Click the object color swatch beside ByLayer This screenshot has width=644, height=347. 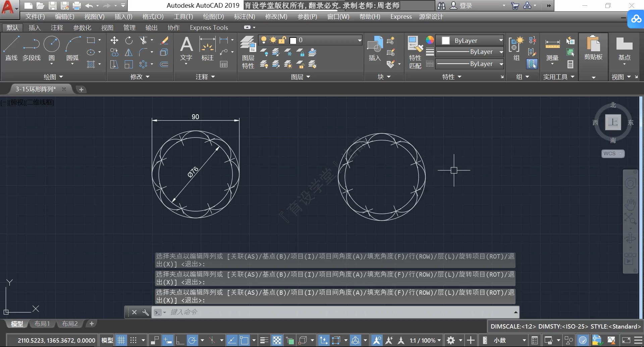(x=446, y=41)
